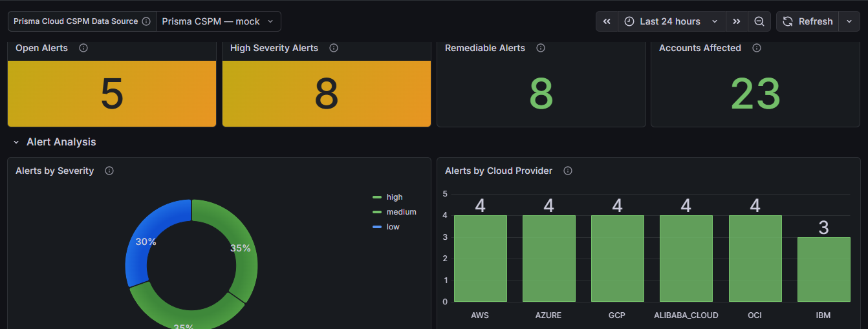Click the Remediable Alerts value 8
The width and height of the screenshot is (868, 329).
click(541, 94)
